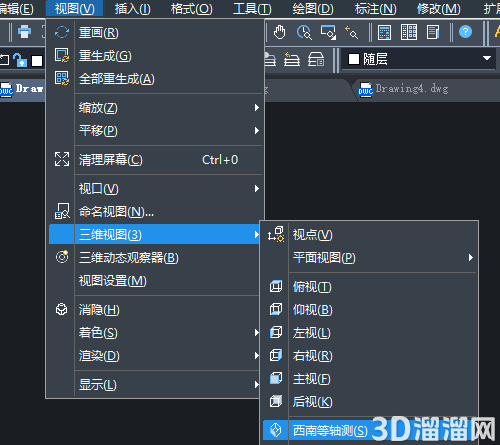Click the Top view (俯视) cube icon
The image size is (500, 445).
(276, 286)
